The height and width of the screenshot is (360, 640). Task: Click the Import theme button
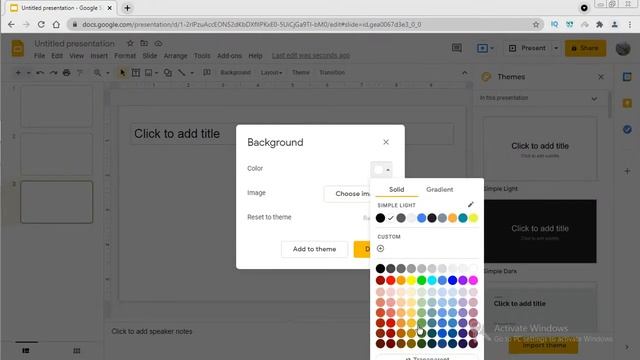(544, 345)
